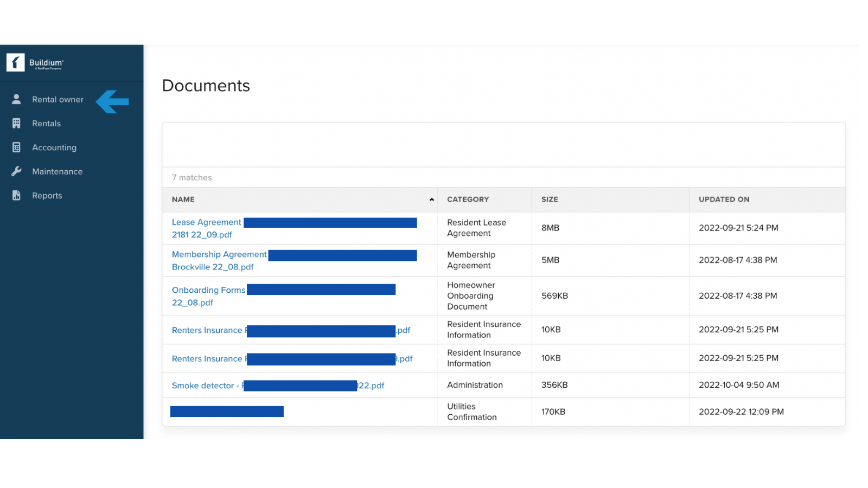Viewport: 868px width, 488px height.
Task: Toggle the Name column sort arrow
Action: pyautogui.click(x=432, y=200)
